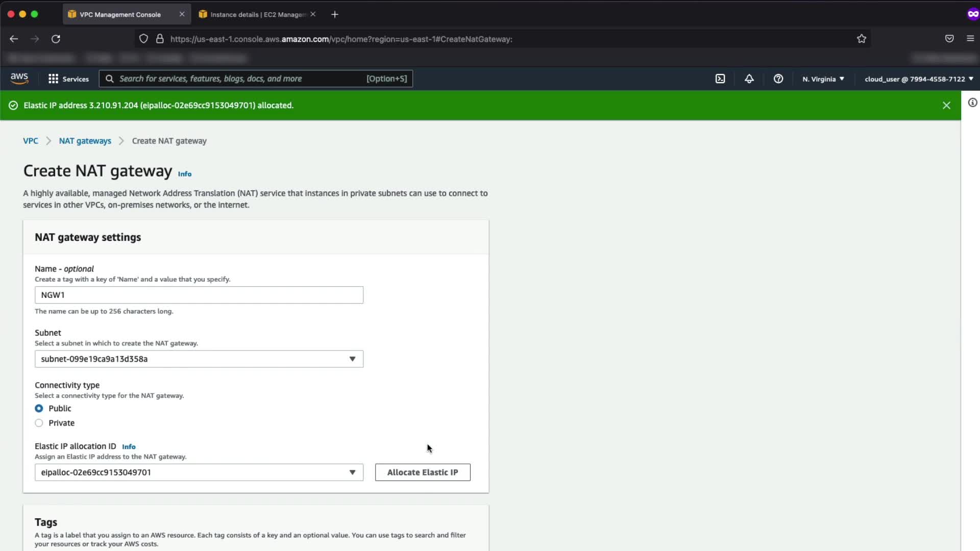980x551 pixels.
Task: Reload the page with the refresh icon
Action: coord(56,39)
